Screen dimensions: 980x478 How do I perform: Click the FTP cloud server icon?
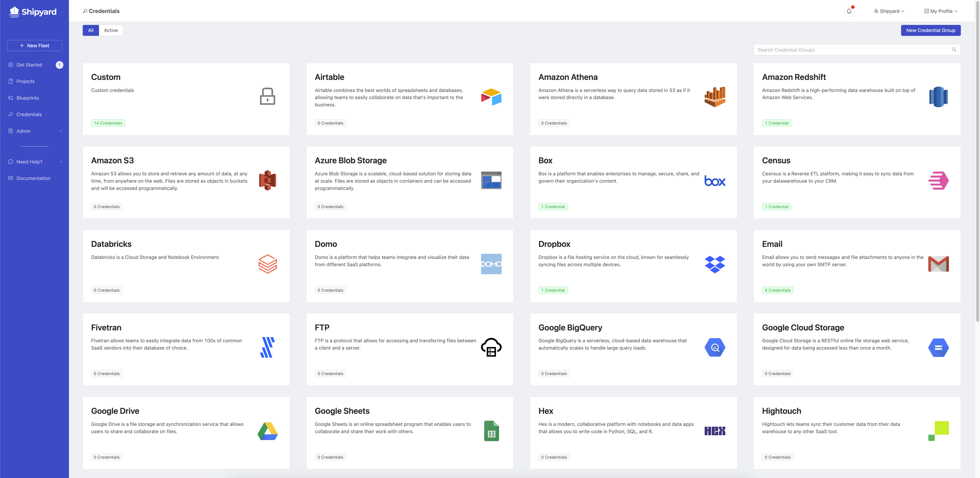(491, 347)
